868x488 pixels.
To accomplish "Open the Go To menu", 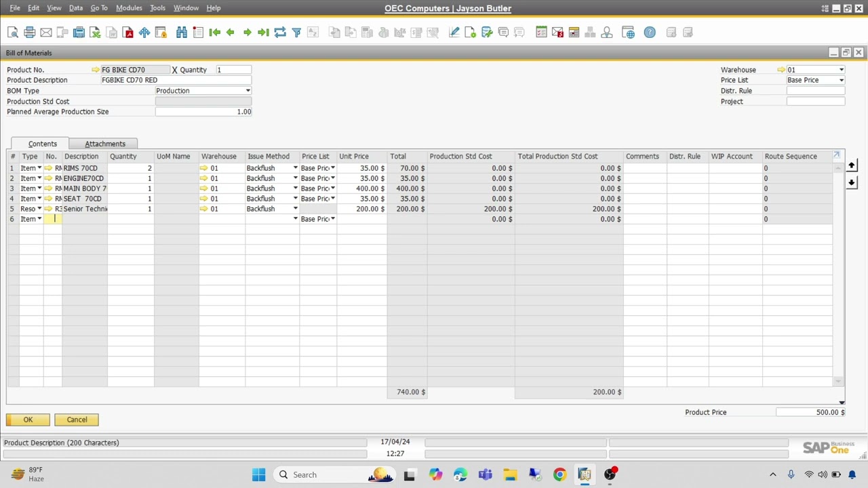I will tap(99, 8).
